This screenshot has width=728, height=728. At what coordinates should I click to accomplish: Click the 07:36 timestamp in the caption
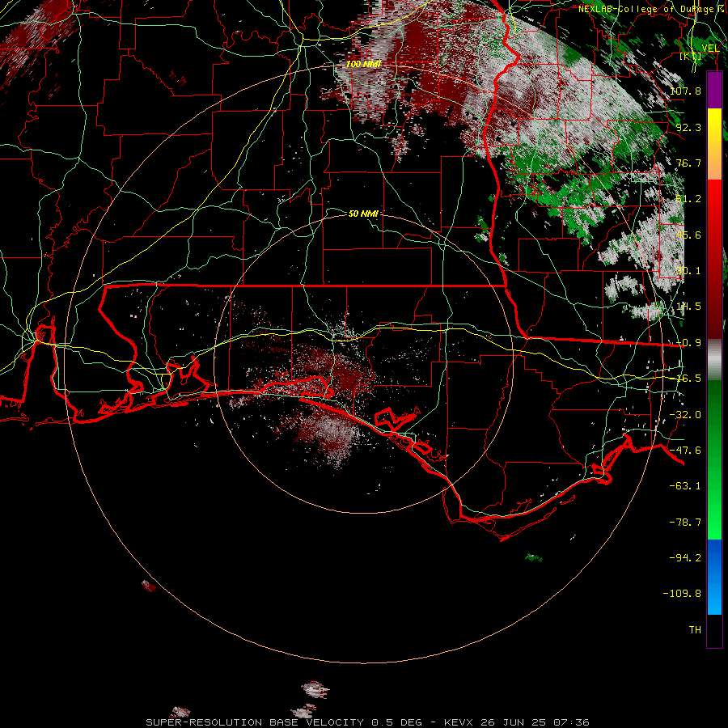[574, 722]
